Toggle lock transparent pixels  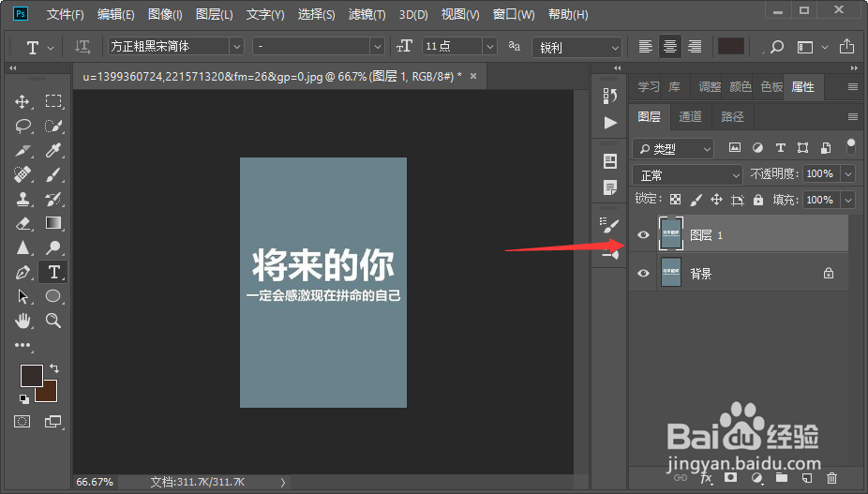click(x=675, y=200)
